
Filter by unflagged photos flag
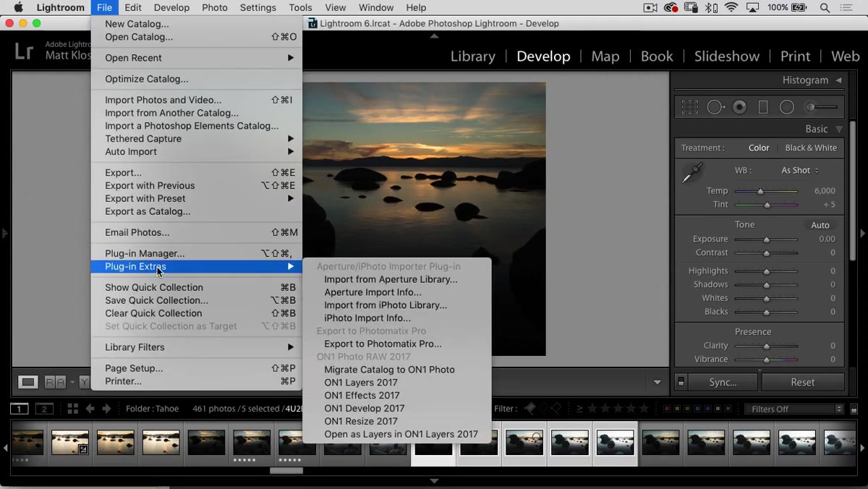point(544,409)
